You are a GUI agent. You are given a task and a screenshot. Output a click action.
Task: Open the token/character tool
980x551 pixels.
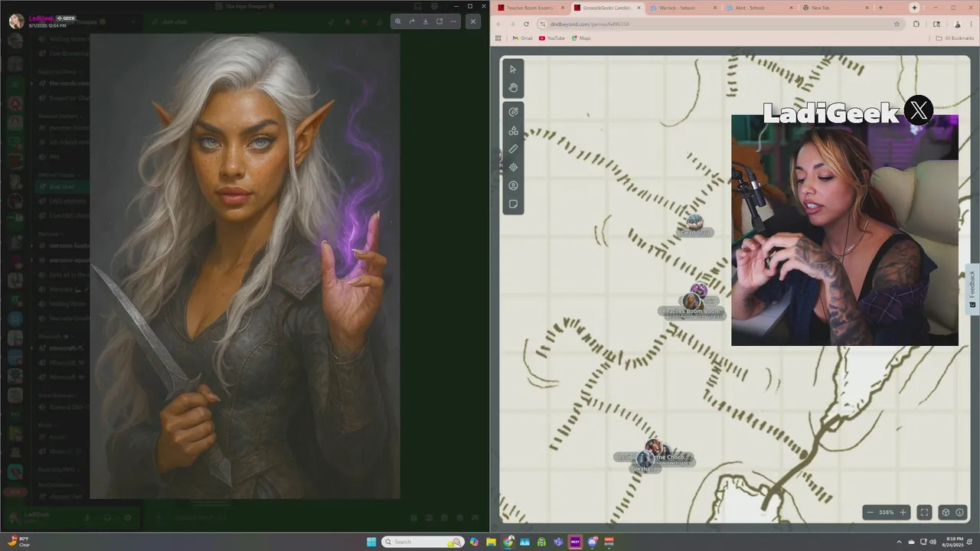(x=513, y=185)
